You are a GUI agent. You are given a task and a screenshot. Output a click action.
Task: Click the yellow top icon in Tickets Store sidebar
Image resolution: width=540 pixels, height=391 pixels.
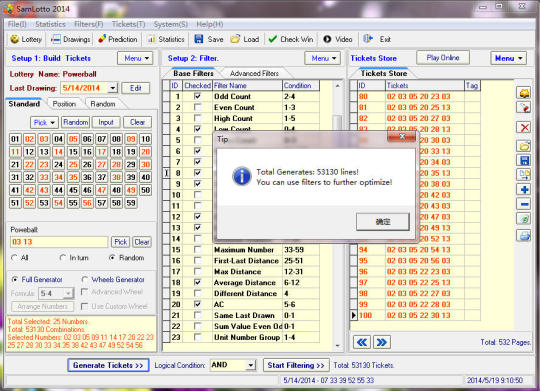524,93
